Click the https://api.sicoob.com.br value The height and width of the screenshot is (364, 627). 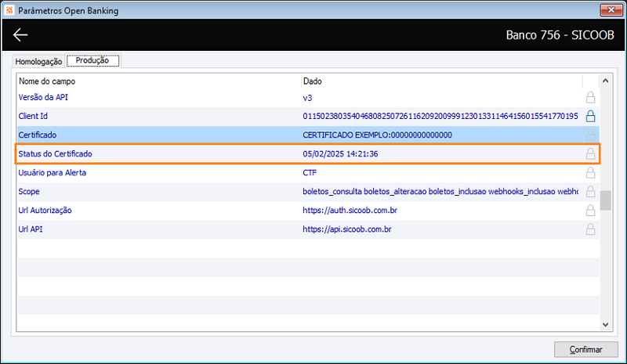pyautogui.click(x=347, y=229)
